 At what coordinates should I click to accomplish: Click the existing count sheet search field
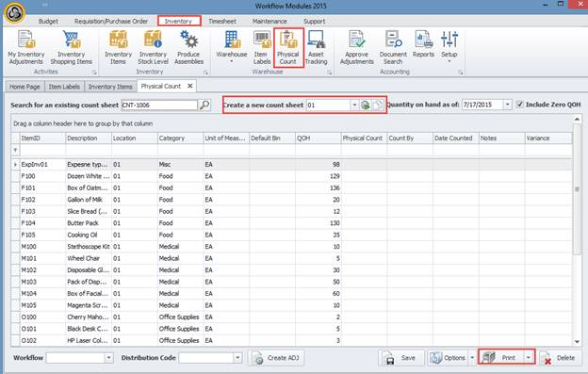[x=159, y=106]
